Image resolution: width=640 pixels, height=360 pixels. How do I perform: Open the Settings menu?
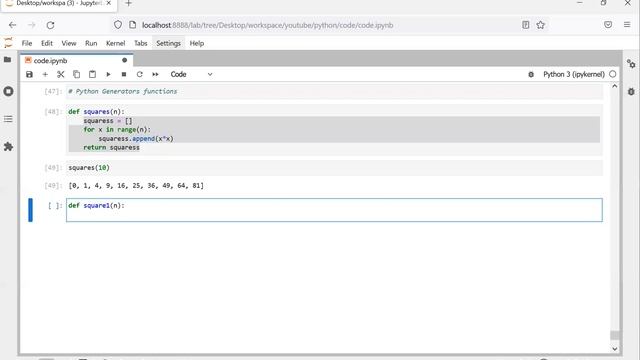168,43
